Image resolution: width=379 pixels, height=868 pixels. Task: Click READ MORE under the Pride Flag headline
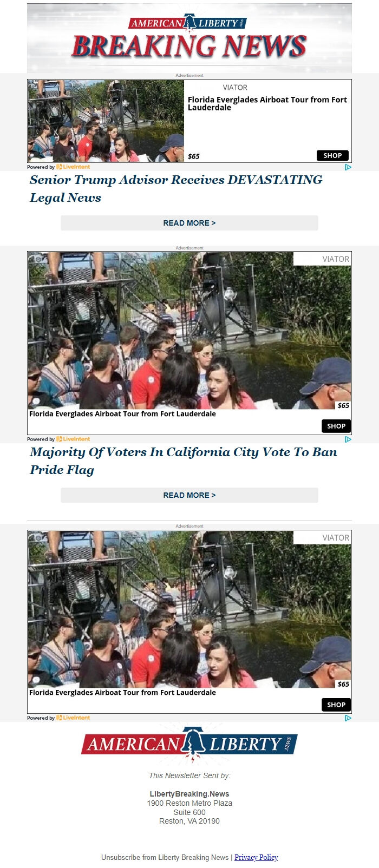pyautogui.click(x=190, y=495)
